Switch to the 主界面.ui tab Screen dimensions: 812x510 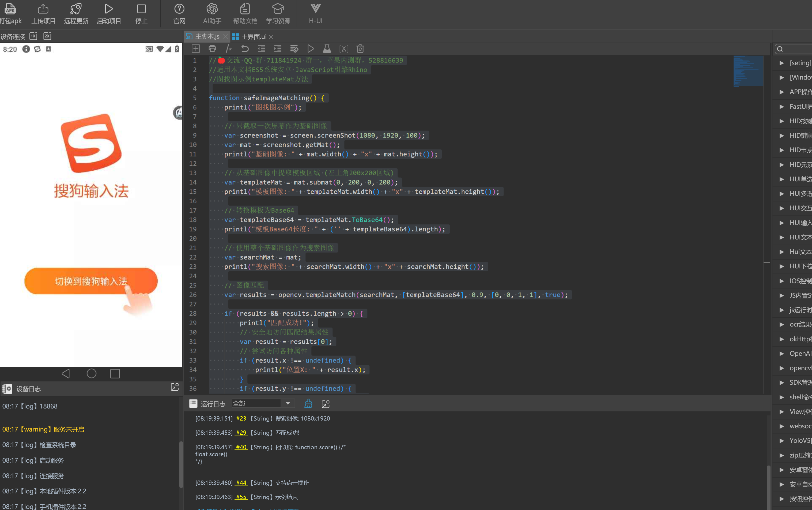tap(254, 36)
